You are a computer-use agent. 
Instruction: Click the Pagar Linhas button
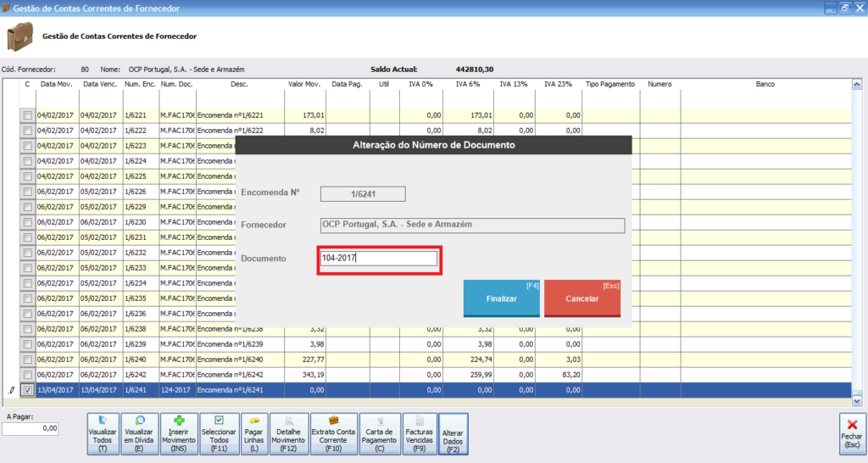pyautogui.click(x=255, y=435)
